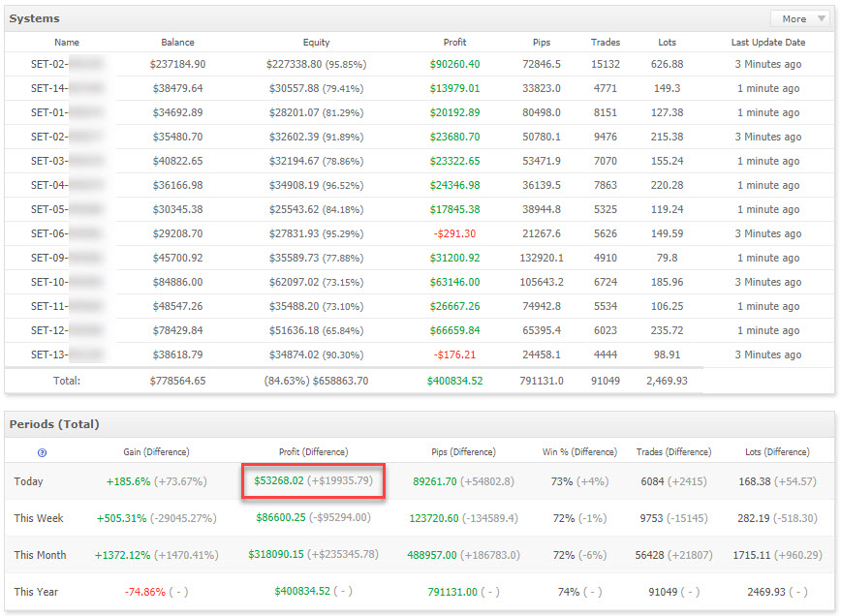The image size is (841, 616).
Task: Open the SET-13 system link
Action: point(67,354)
